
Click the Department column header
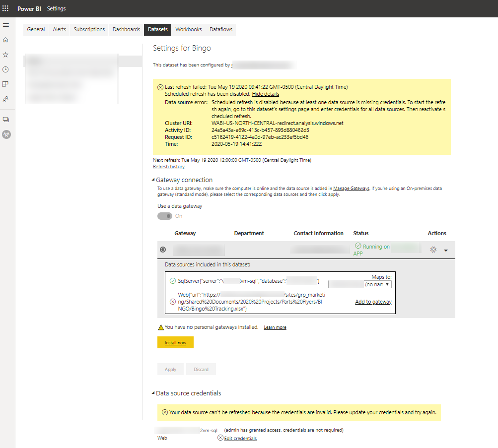(x=249, y=233)
